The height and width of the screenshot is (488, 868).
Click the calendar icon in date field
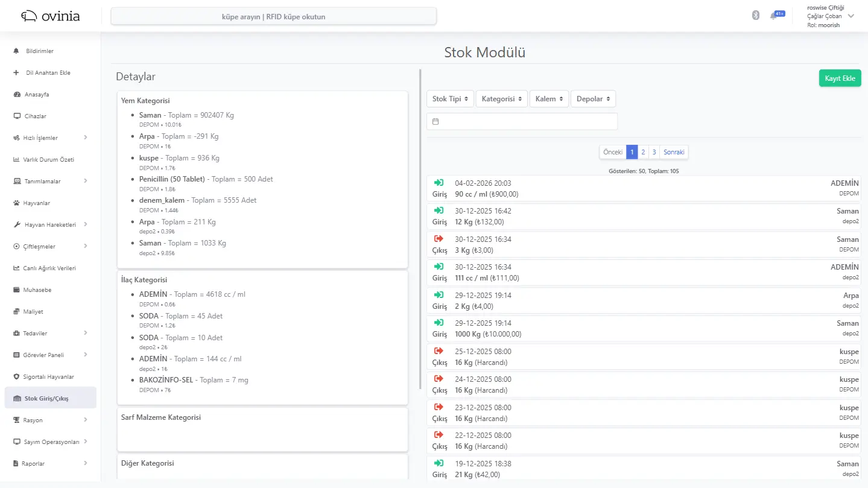tap(436, 121)
